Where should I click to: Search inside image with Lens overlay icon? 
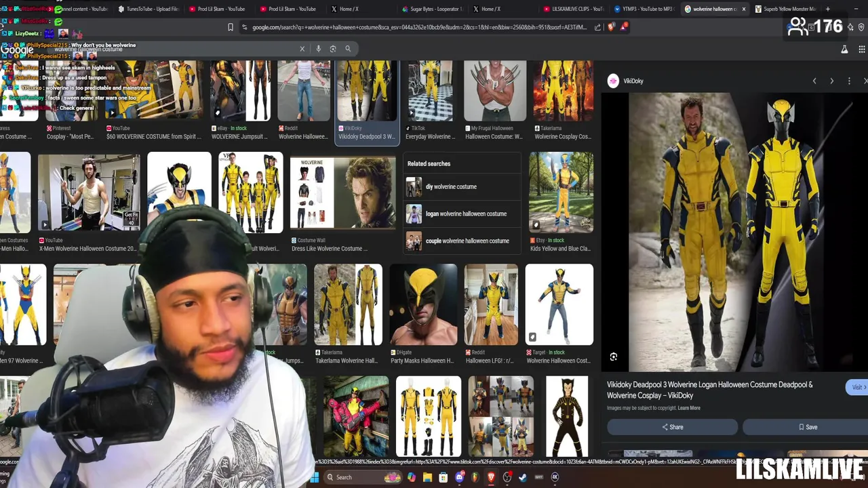click(614, 357)
